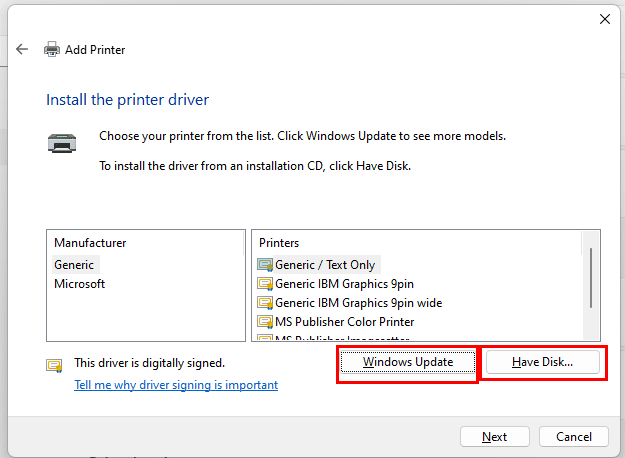Click the signed driver certificate icon
The image size is (625, 458).
[54, 365]
